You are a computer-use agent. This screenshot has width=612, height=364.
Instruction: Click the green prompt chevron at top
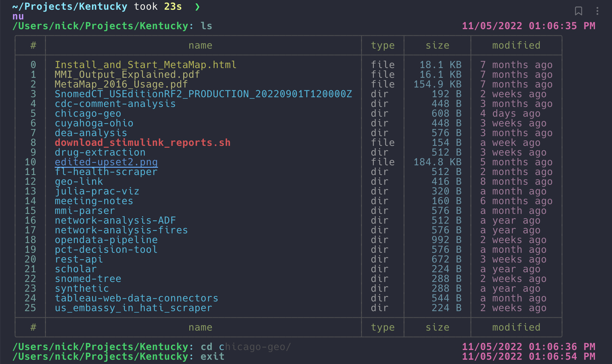coord(198,6)
